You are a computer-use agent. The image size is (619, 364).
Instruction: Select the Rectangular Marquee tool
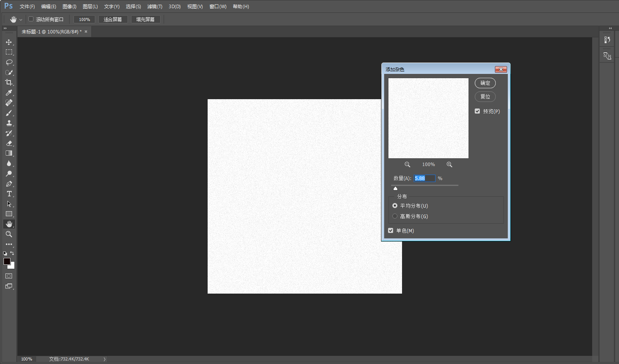coord(9,52)
